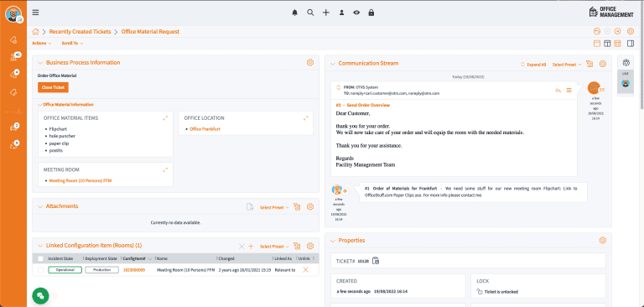Open the notifications bell icon

coord(294,13)
